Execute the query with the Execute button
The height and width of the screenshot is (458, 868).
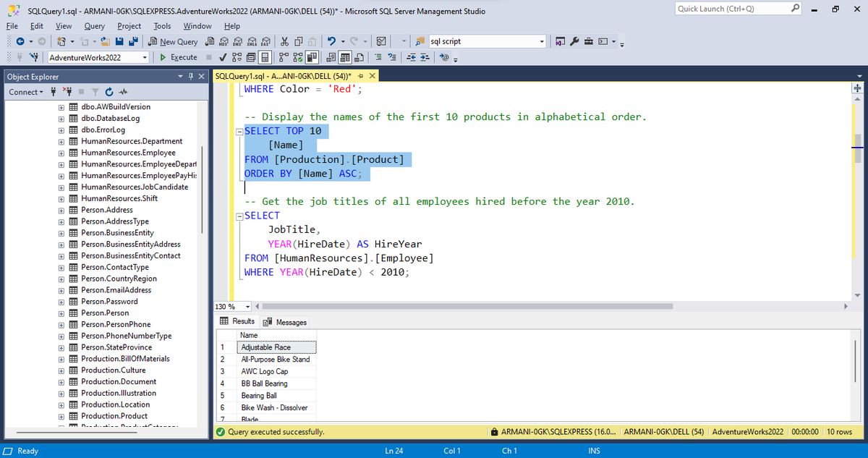[x=178, y=57]
